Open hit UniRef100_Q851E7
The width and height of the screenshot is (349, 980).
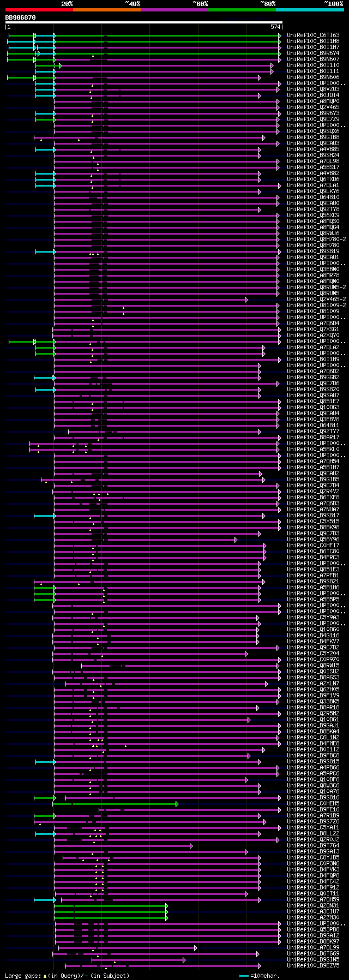coord(313,402)
